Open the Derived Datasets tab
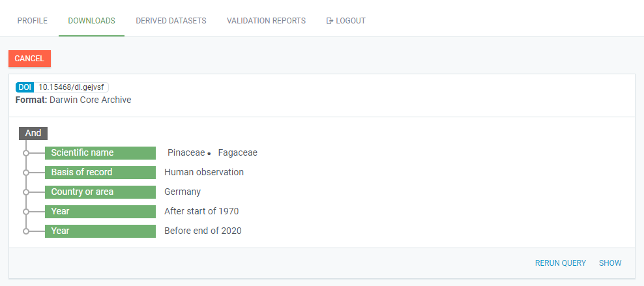 pos(171,21)
